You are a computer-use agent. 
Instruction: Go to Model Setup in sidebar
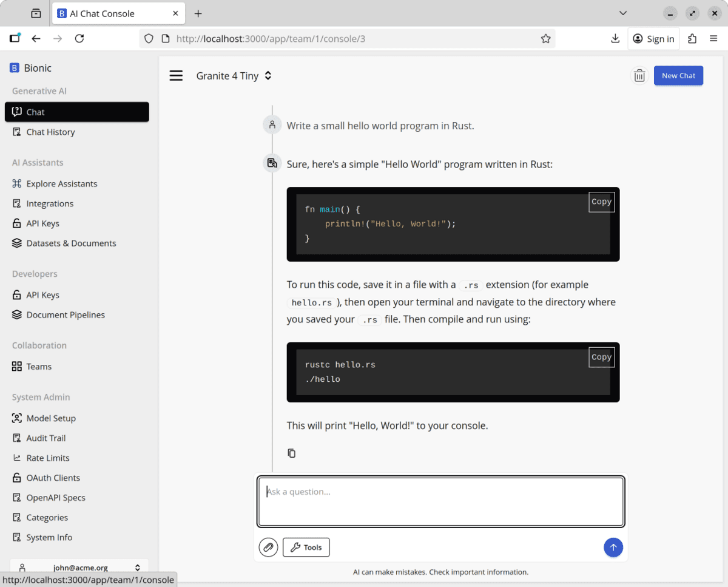point(51,418)
